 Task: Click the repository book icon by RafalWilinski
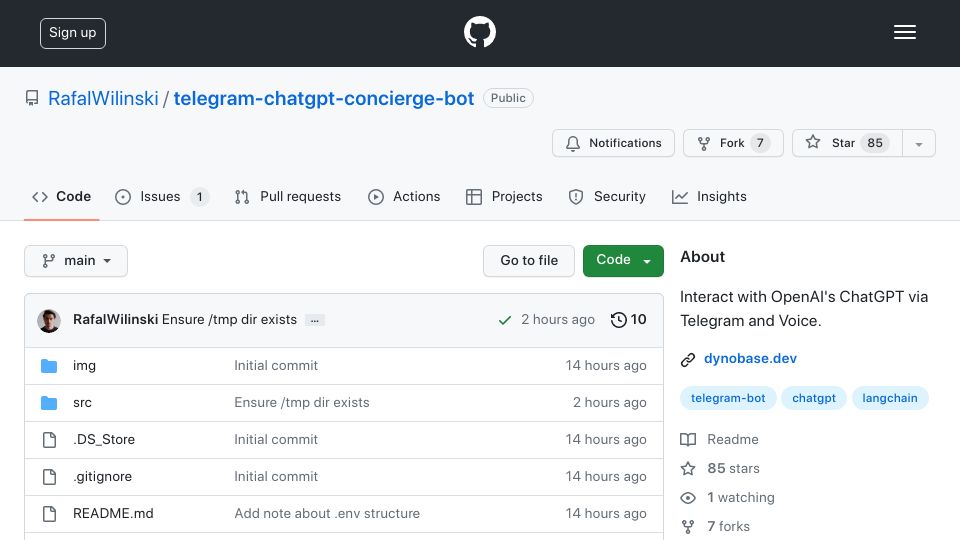click(32, 98)
